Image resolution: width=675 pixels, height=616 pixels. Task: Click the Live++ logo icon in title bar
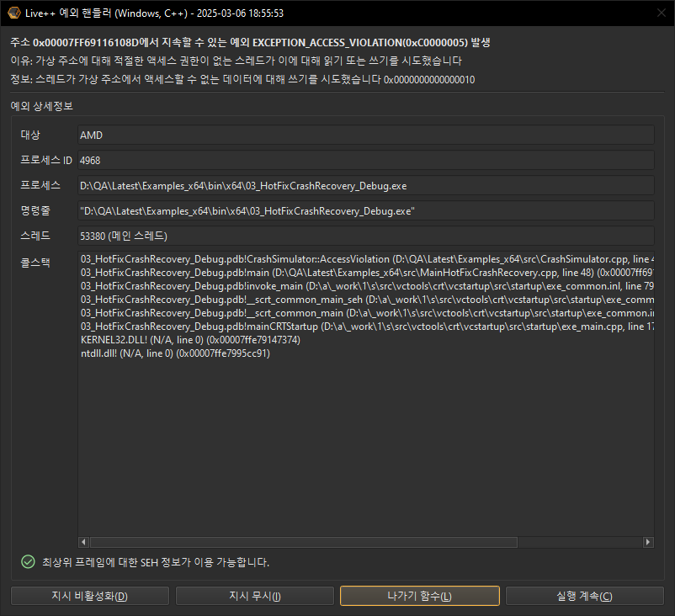tap(14, 13)
